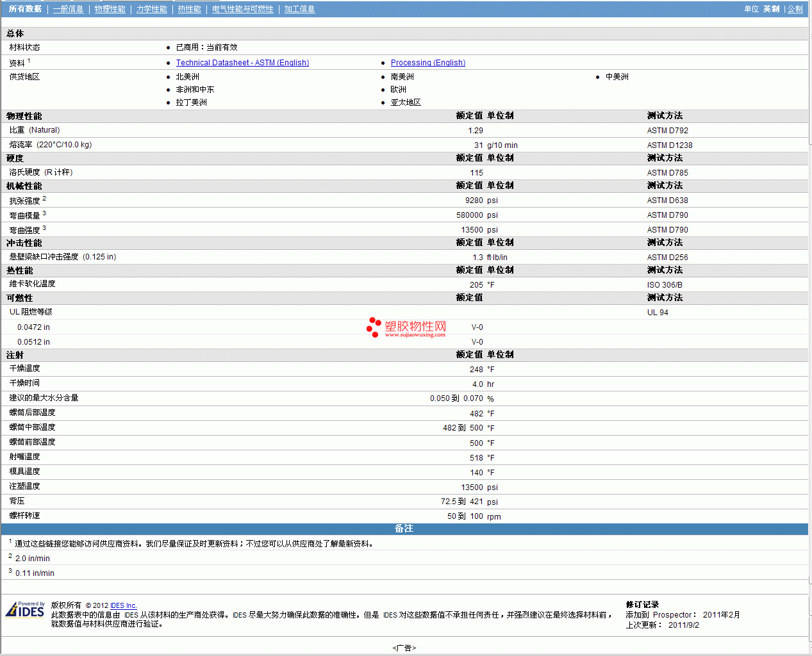Viewport: 812px width, 656px height.
Task: Select the 英制 unit option
Action: point(771,9)
